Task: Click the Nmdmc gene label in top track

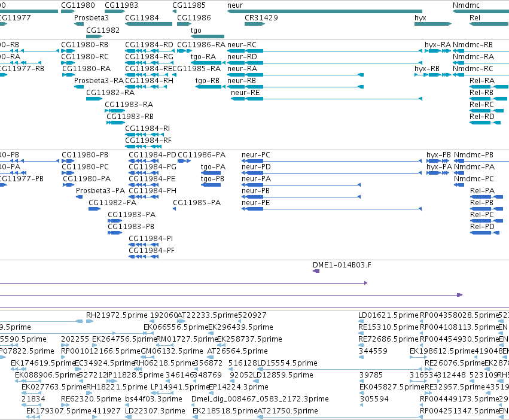Action: [x=466, y=5]
